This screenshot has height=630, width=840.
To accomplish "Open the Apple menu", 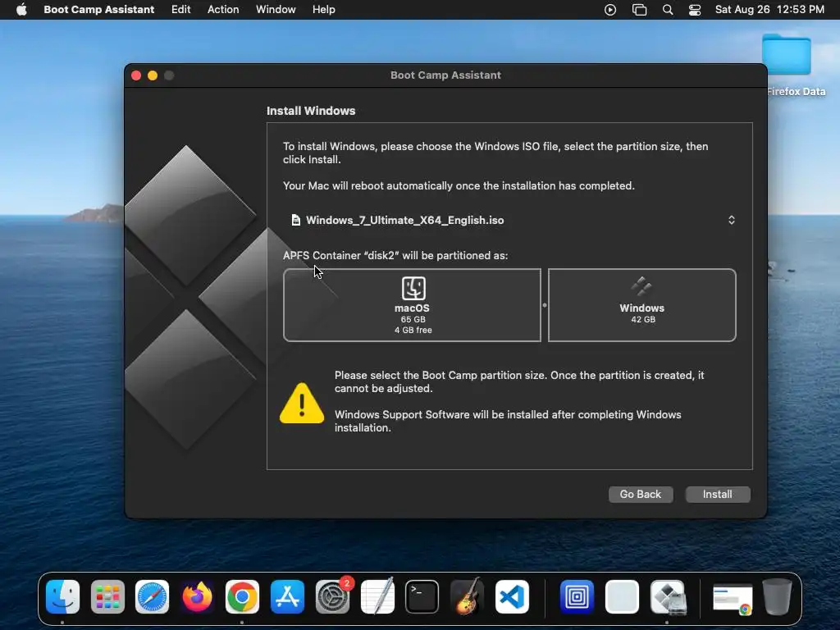I will (21, 10).
